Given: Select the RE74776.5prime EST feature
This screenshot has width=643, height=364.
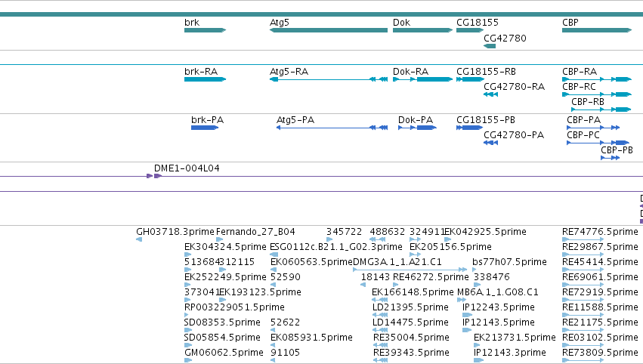Looking at the screenshot, I should tap(583, 239).
